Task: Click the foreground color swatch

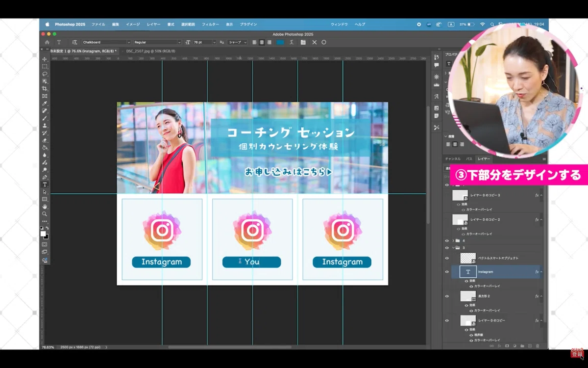Action: click(x=43, y=234)
